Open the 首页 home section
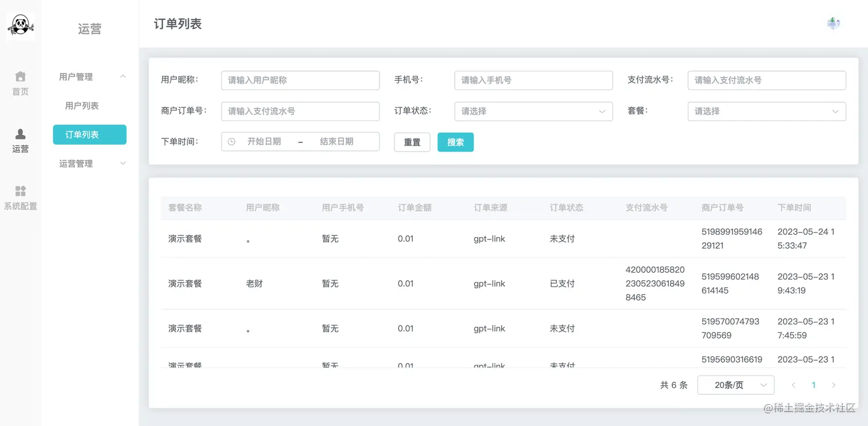The height and width of the screenshot is (426, 868). click(x=21, y=83)
